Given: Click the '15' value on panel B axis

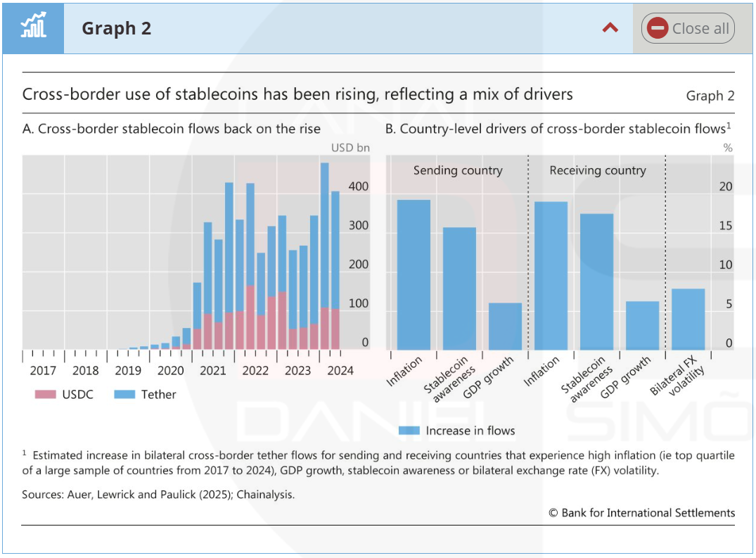Looking at the screenshot, I should (x=726, y=225).
